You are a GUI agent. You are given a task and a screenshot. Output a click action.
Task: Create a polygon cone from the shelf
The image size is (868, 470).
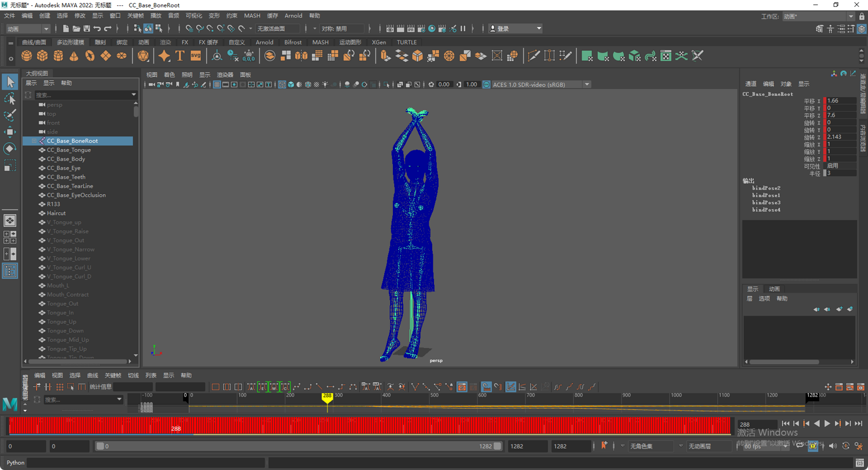click(x=74, y=56)
